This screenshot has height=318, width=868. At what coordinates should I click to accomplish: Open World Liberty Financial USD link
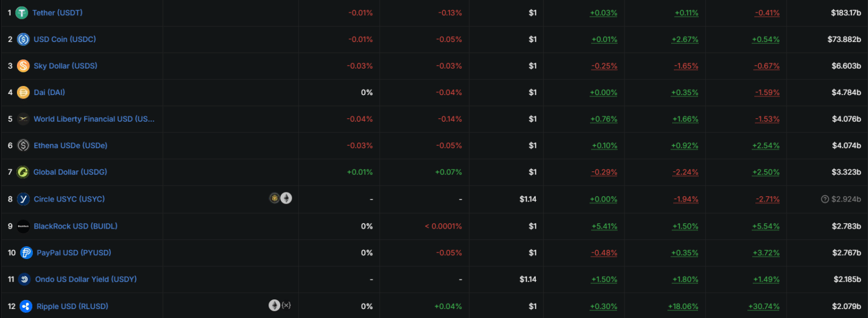[x=94, y=119]
